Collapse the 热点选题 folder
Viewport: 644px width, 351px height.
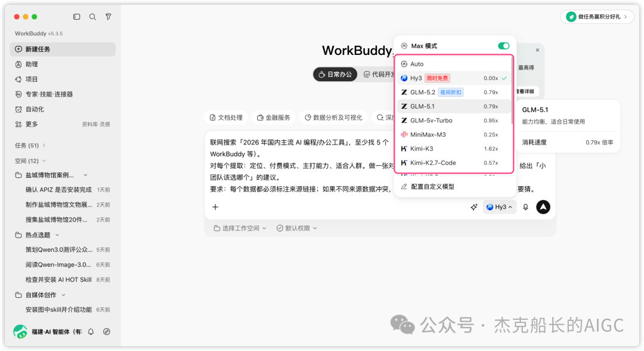click(x=57, y=235)
